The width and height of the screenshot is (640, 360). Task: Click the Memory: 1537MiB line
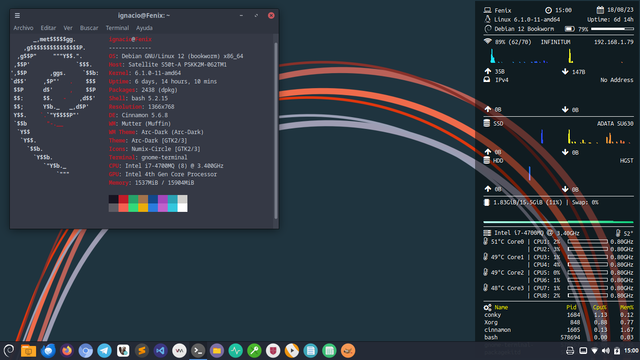pyautogui.click(x=151, y=182)
